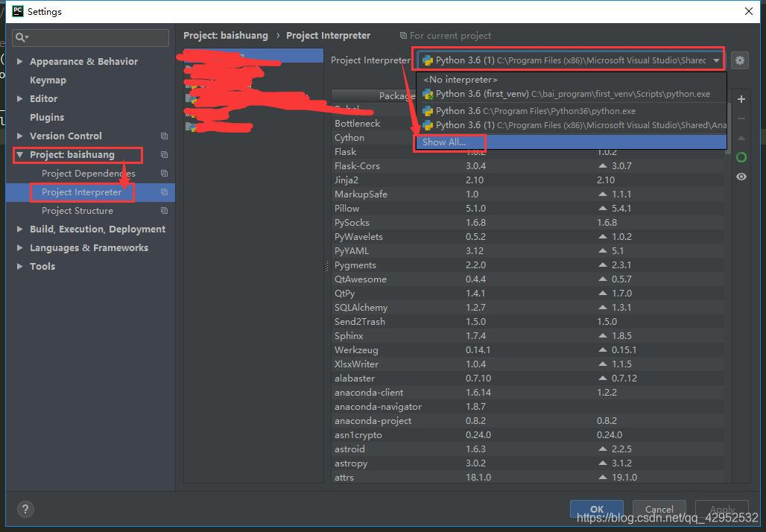Select the Flask-Cors package row
Image resolution: width=766 pixels, height=532 pixels.
(528, 166)
